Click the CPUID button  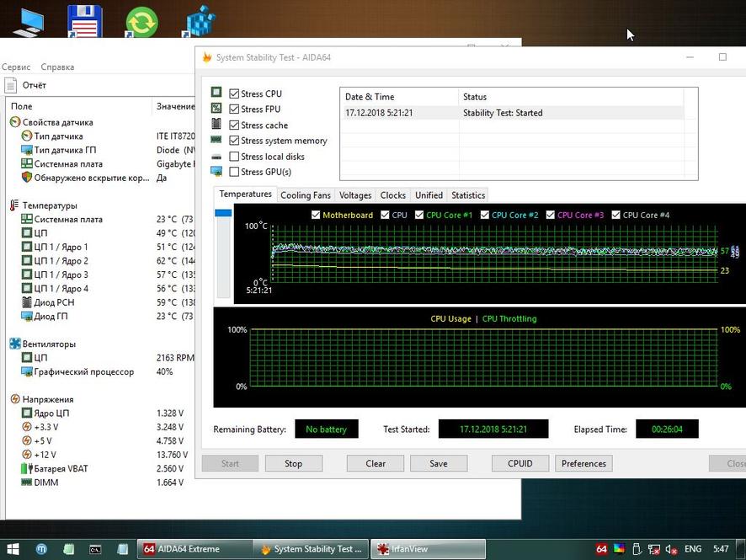(x=520, y=463)
